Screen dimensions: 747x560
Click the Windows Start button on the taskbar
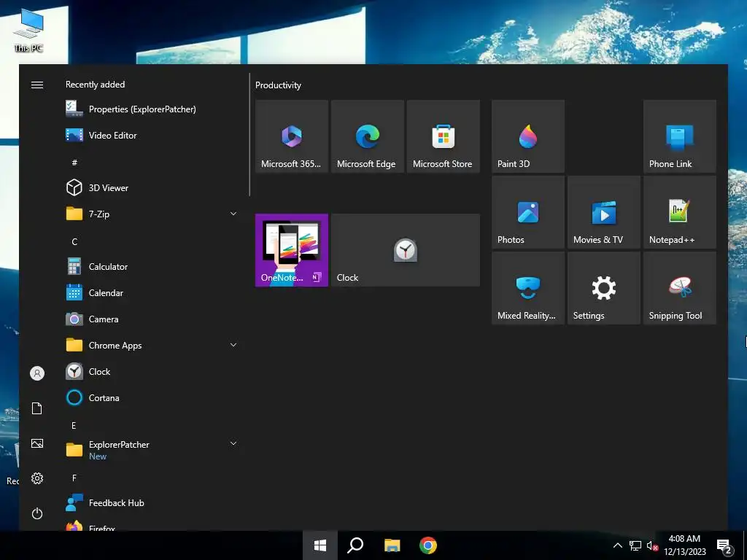[320, 545]
